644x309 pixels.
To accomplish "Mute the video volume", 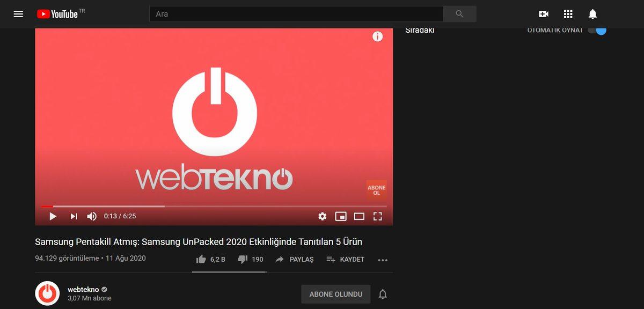I will click(91, 216).
